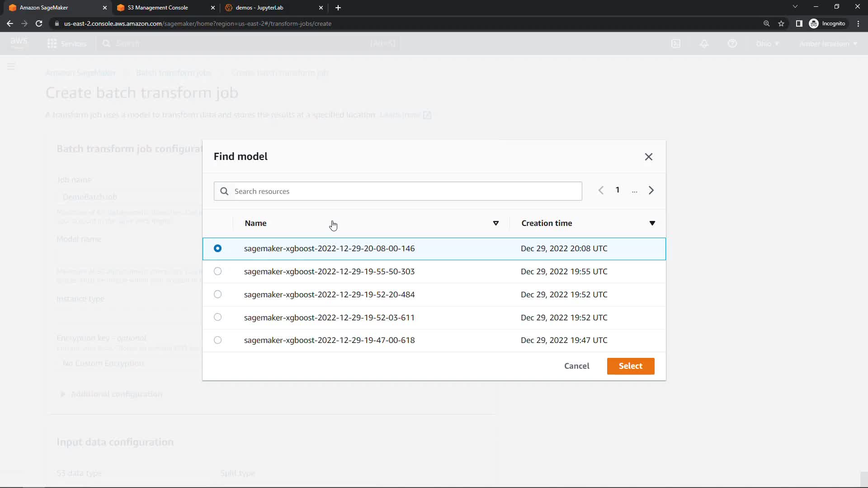Choose radio for model ending 19-52-20-484

(217, 295)
